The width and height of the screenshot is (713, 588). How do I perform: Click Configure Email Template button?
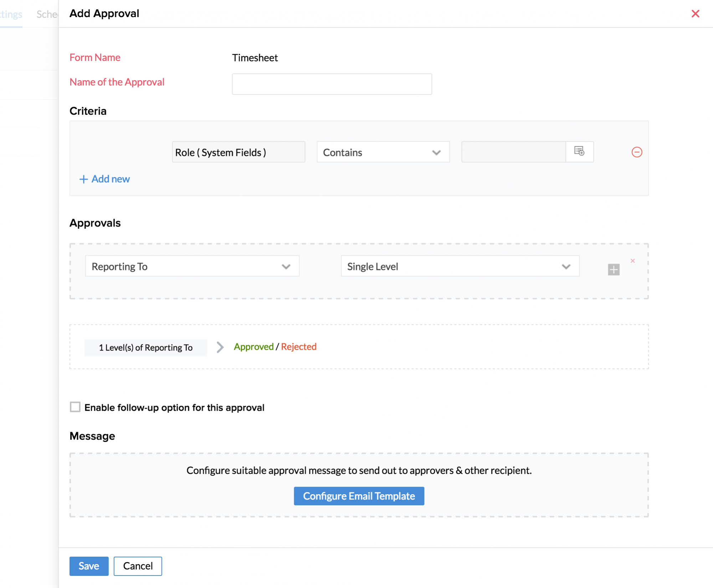(x=359, y=496)
